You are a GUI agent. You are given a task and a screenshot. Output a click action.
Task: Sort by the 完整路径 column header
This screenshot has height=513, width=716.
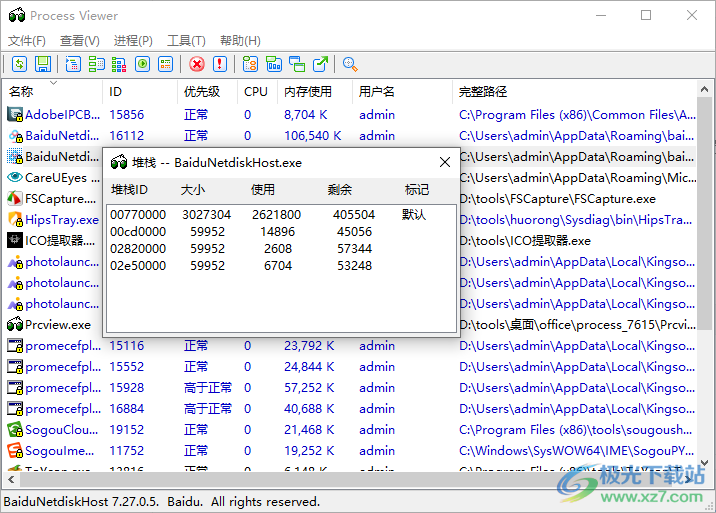[574, 91]
